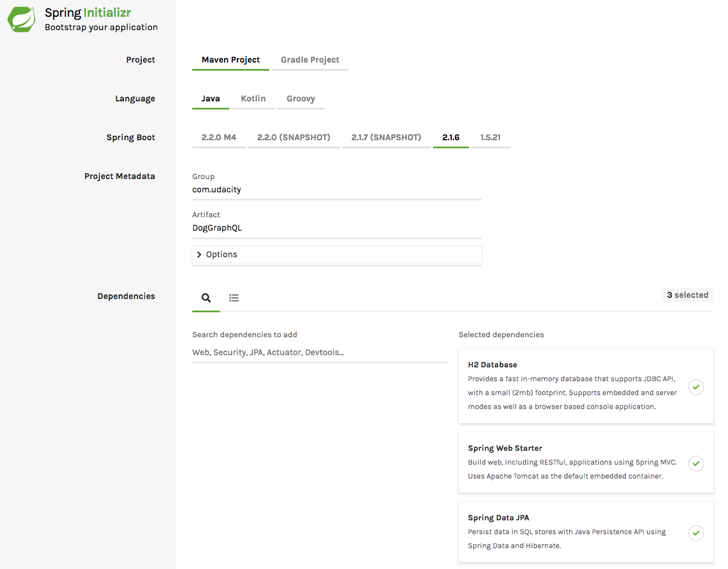The height and width of the screenshot is (569, 728).
Task: Choose Spring Boot version 2.2.0 M4
Action: point(218,137)
